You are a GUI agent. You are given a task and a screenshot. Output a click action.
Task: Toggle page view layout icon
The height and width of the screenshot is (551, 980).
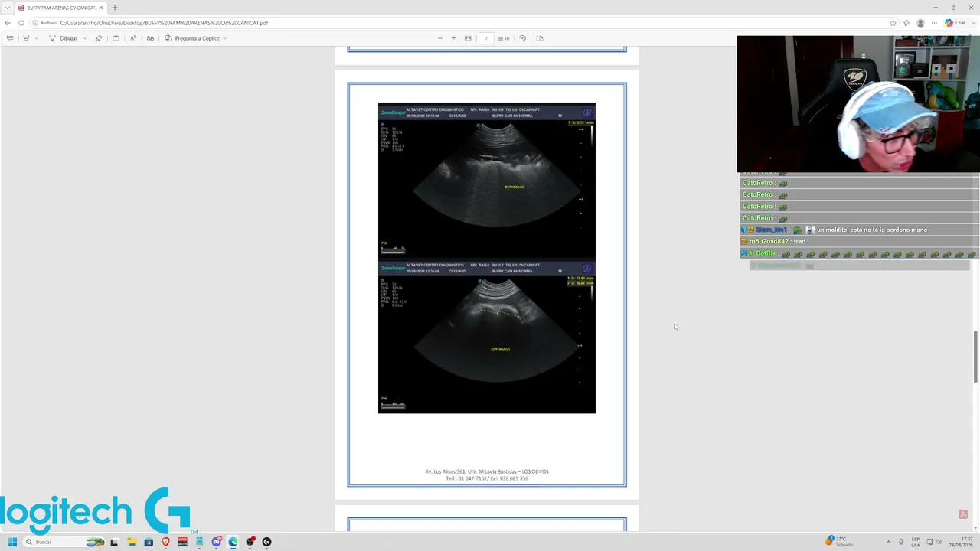116,38
